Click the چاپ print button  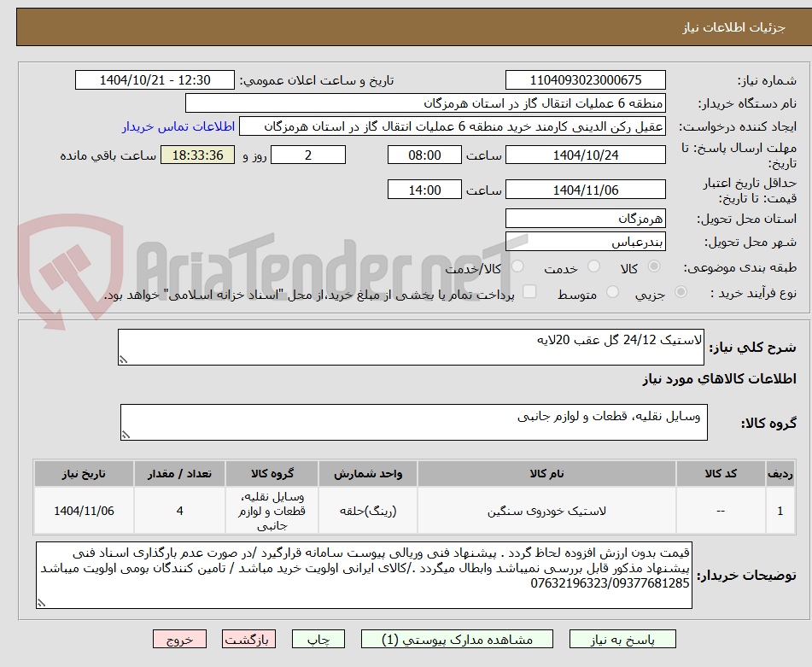(x=318, y=639)
